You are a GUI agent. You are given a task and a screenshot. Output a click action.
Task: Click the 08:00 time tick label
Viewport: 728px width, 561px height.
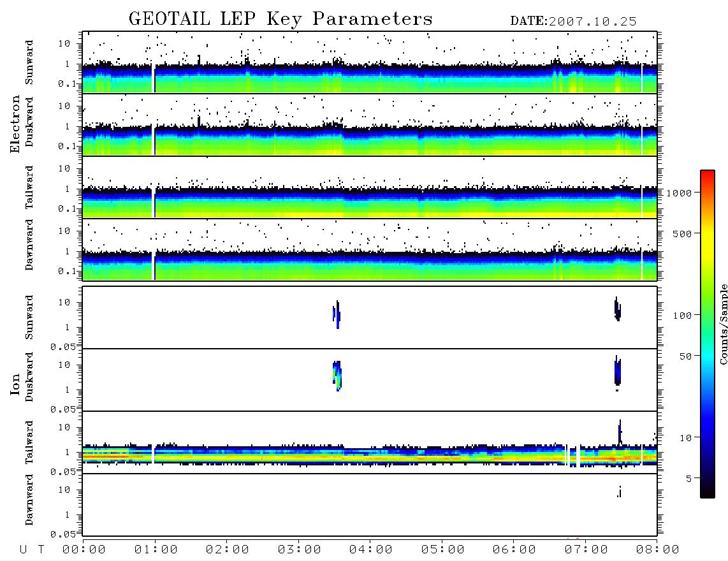(x=658, y=550)
